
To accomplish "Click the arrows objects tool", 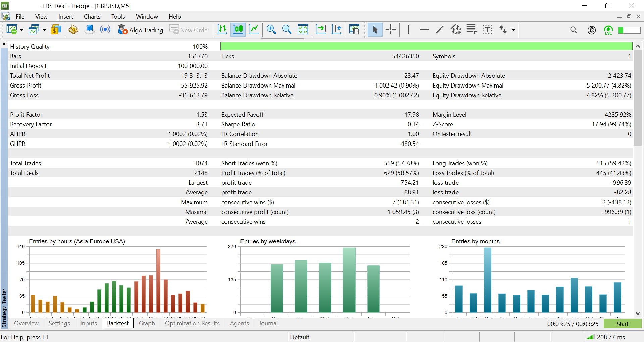I will (503, 30).
